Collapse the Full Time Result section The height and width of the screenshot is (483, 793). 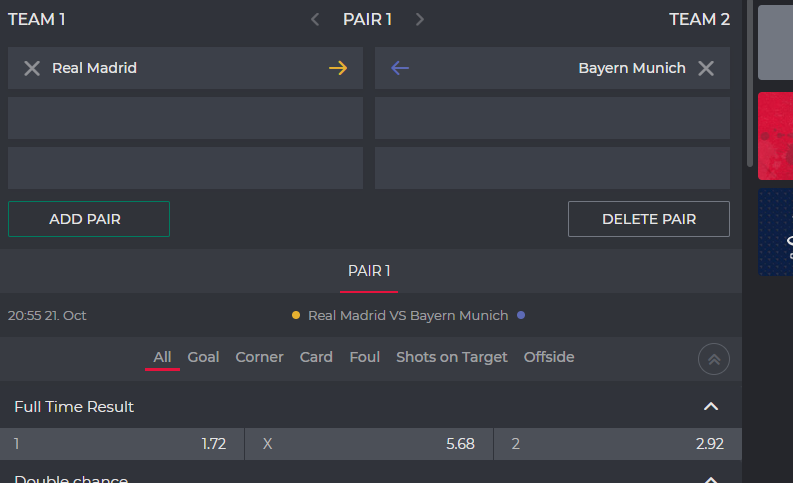[711, 407]
